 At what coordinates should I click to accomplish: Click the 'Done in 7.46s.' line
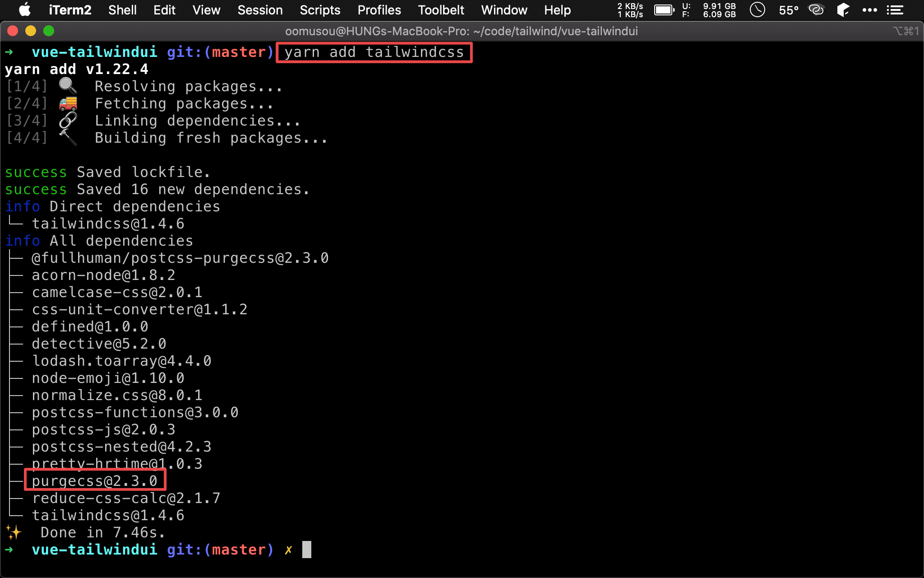coord(103,532)
